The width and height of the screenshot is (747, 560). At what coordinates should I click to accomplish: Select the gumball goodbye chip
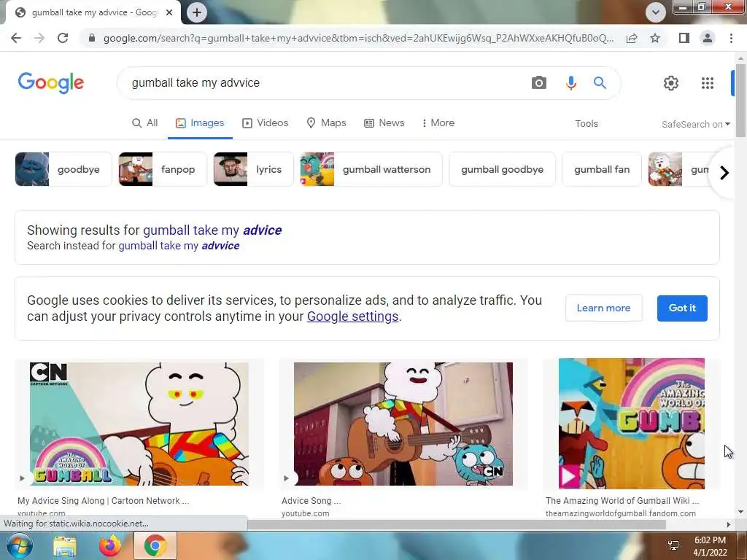(x=502, y=169)
